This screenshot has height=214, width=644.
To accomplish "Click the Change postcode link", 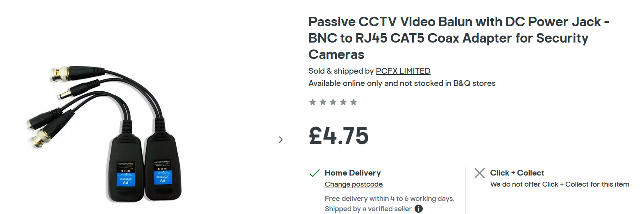I will coord(354,184).
